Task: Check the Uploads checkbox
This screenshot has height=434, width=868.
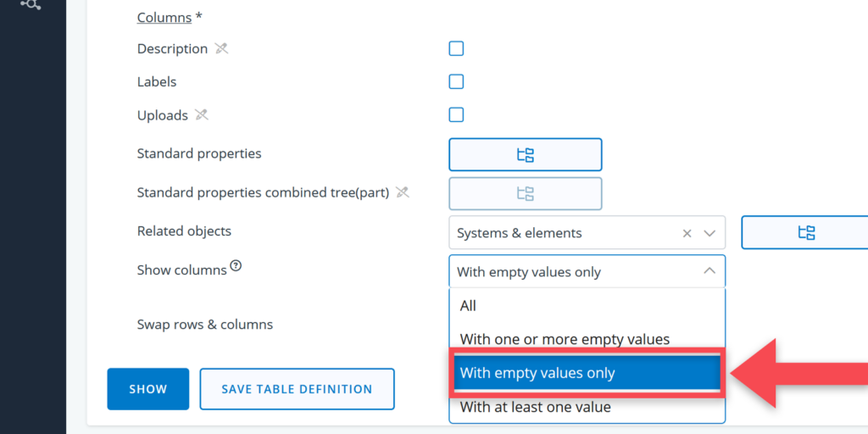Action: point(456,114)
